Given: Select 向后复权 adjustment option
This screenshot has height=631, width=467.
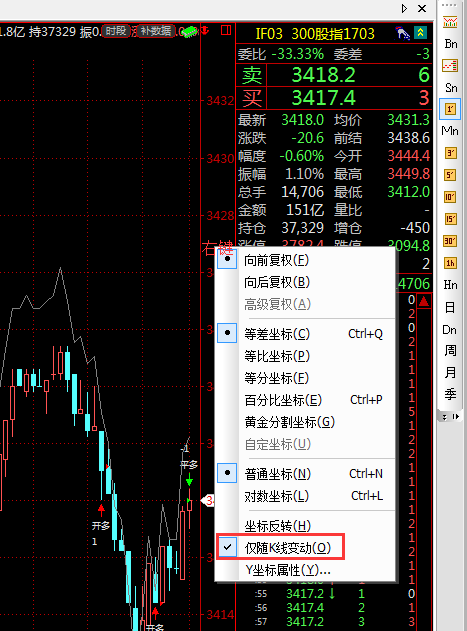Looking at the screenshot, I should (277, 282).
